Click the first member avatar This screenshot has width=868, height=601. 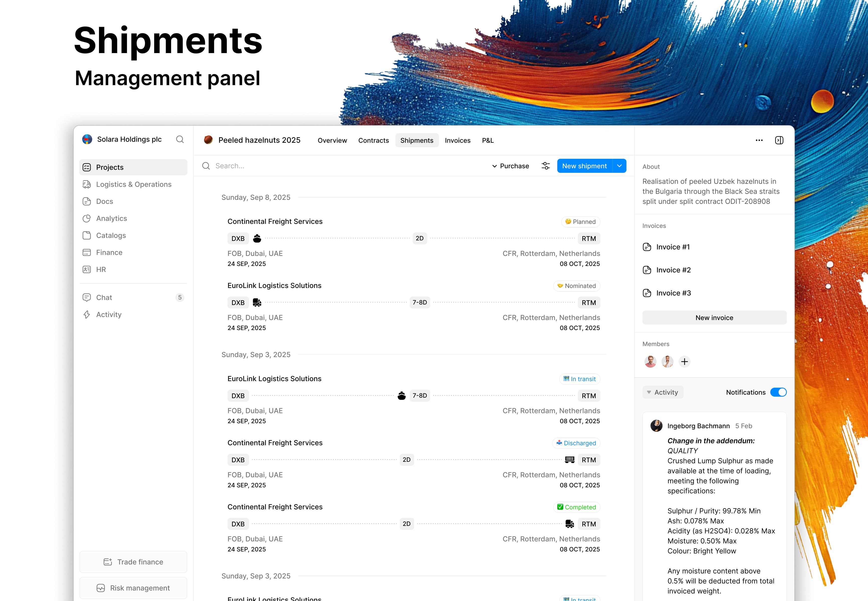650,362
